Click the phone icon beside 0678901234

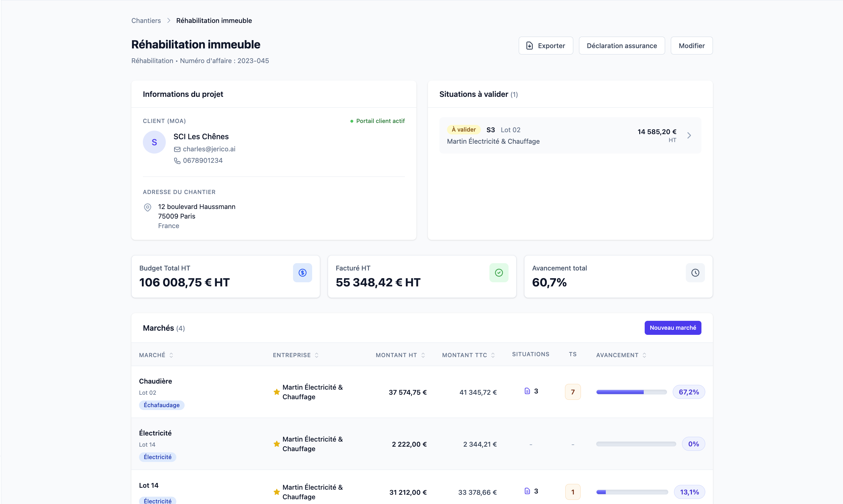pos(177,161)
